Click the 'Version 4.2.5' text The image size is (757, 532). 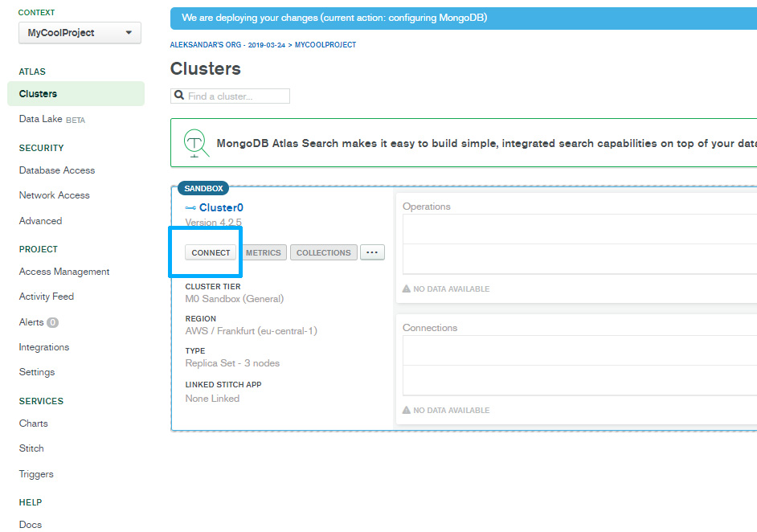coord(214,223)
